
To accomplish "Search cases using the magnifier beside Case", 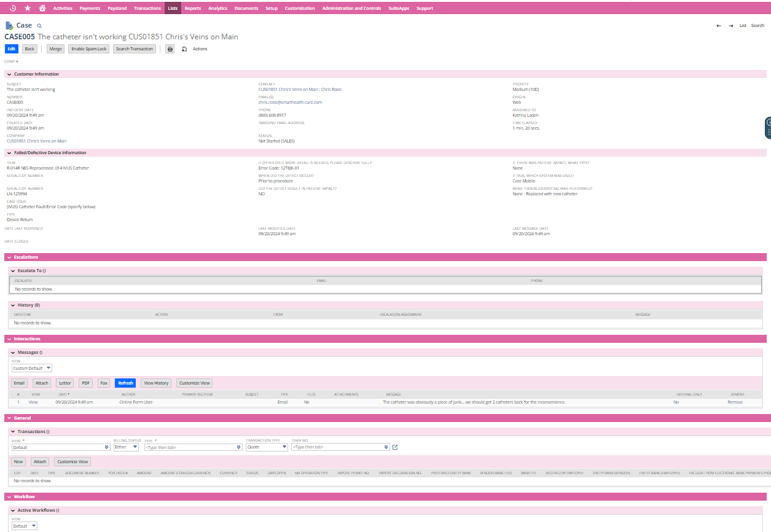I will point(39,25).
